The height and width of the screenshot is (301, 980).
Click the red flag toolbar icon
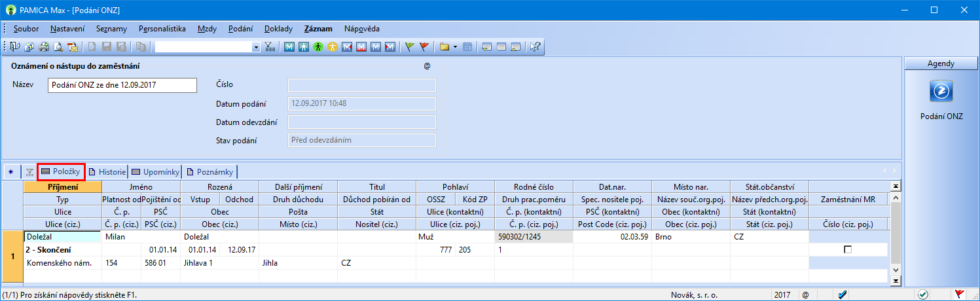point(424,46)
